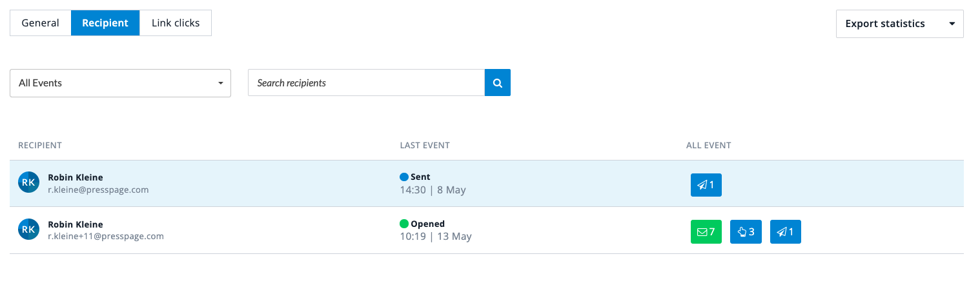Click sent badge in second recipient row
Screen dimensions: 980x283
(785, 231)
